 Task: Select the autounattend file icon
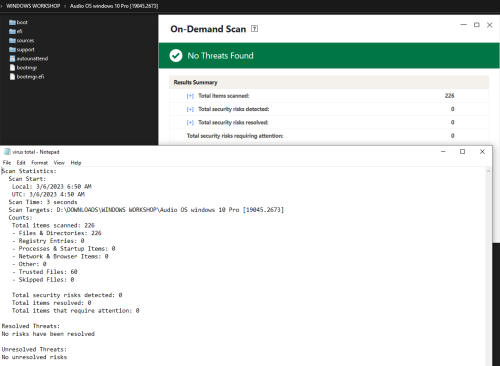coord(12,58)
